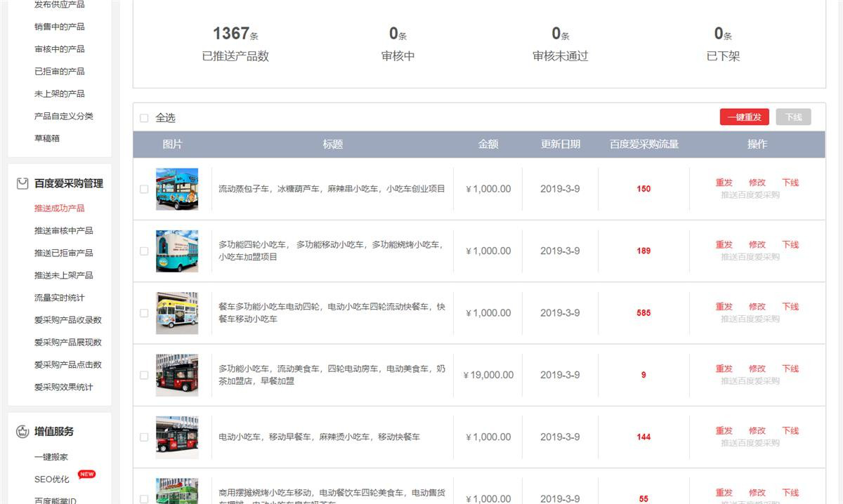Open thumbnail of 电动小吃车，移动早餐车 product
The height and width of the screenshot is (504, 843).
pyautogui.click(x=177, y=437)
